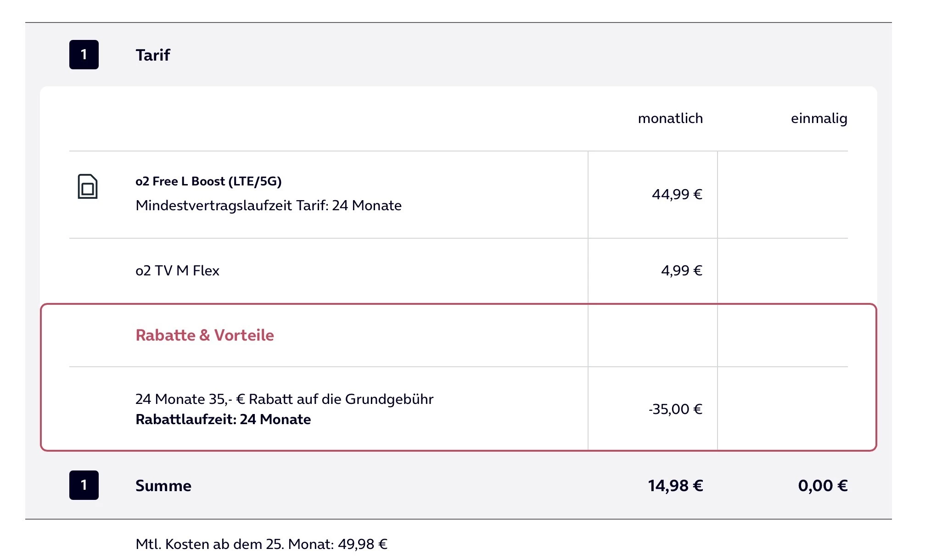This screenshot has width=931, height=560.
Task: Click the 35,- € Rabatt auf die Grundgebühr text
Action: (284, 399)
